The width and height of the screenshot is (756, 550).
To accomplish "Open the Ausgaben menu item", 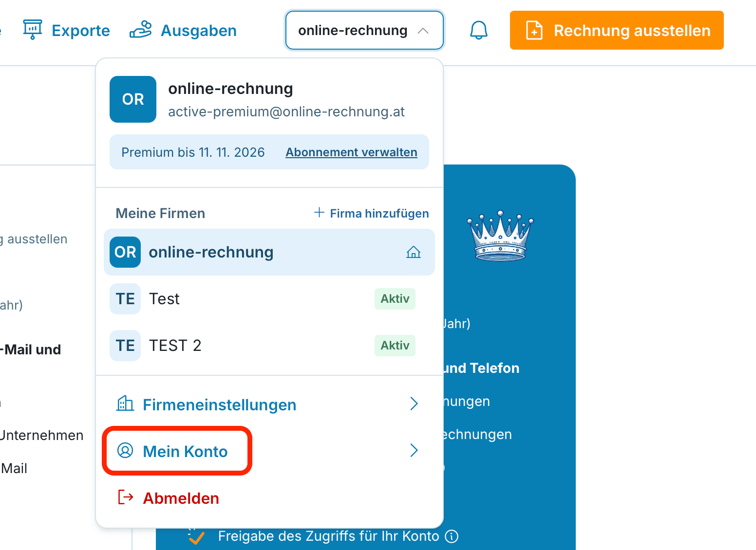I will point(183,30).
